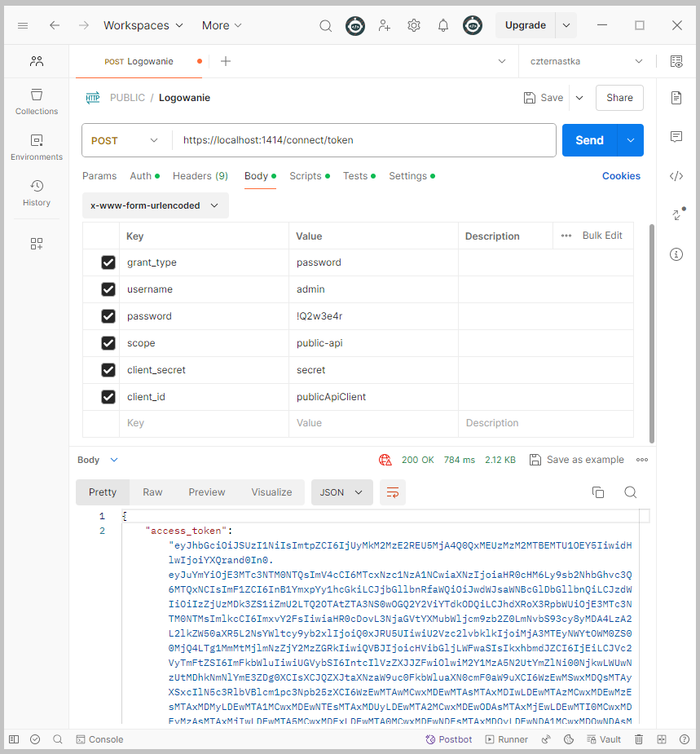Open the code snippet generator panel
Viewport: 700px width, 754px height.
pos(676,176)
